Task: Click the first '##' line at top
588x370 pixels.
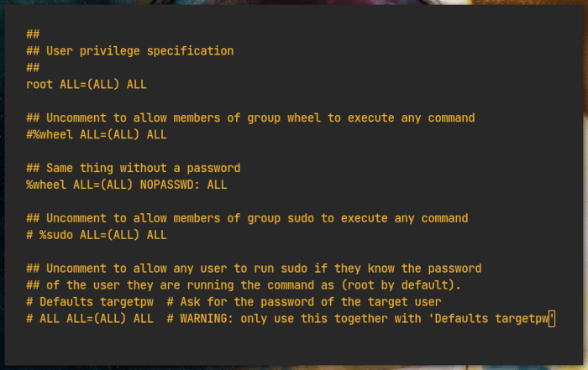Action: [x=34, y=34]
